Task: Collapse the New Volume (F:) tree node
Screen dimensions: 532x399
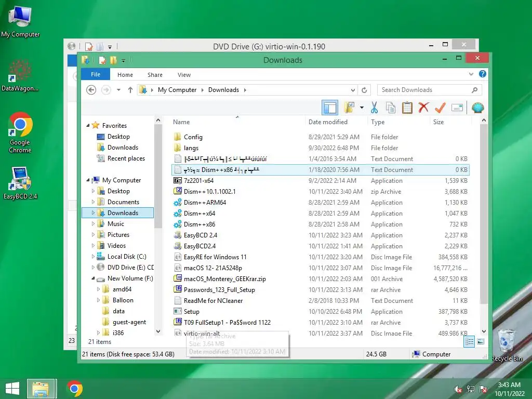Action: point(93,278)
